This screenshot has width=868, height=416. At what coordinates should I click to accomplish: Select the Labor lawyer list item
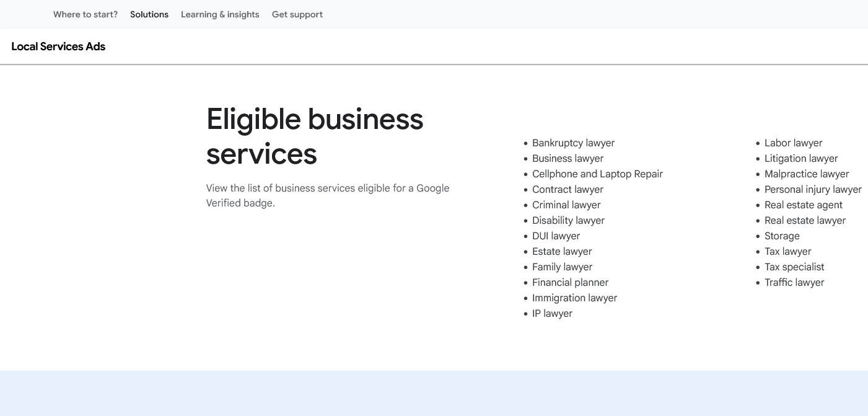(793, 143)
